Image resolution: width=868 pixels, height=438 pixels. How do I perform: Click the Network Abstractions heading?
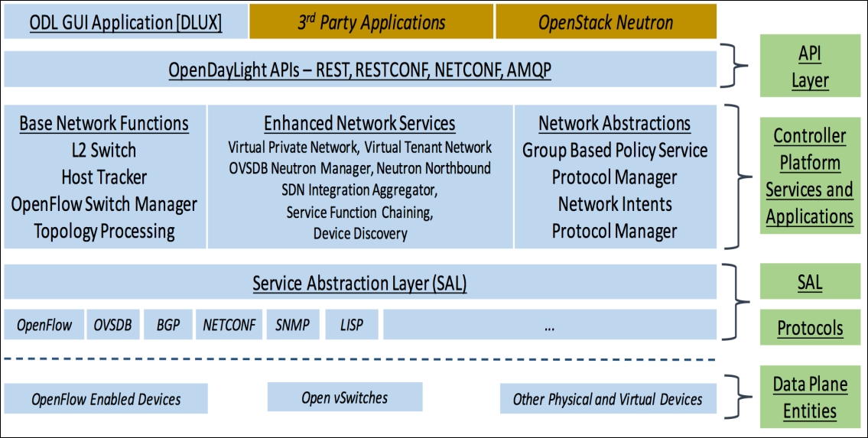(614, 123)
